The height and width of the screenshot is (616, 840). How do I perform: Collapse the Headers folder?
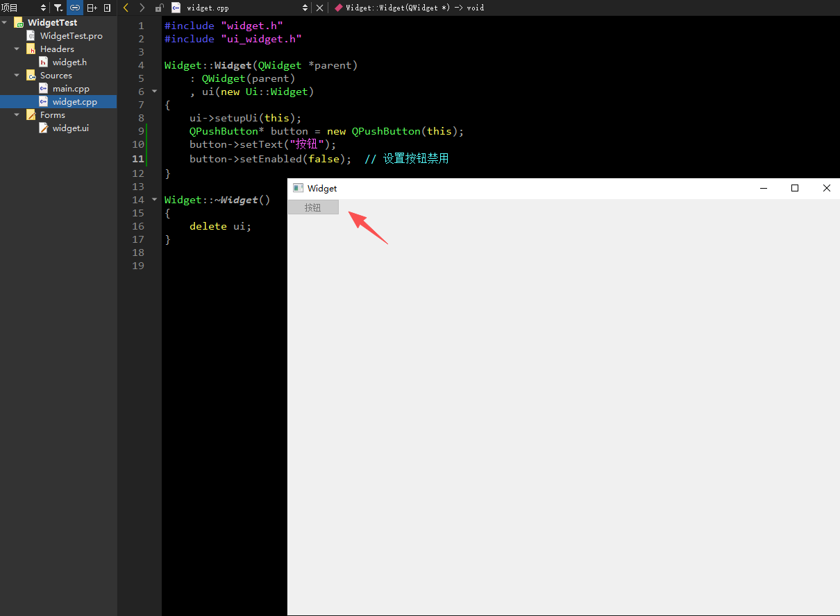click(17, 49)
